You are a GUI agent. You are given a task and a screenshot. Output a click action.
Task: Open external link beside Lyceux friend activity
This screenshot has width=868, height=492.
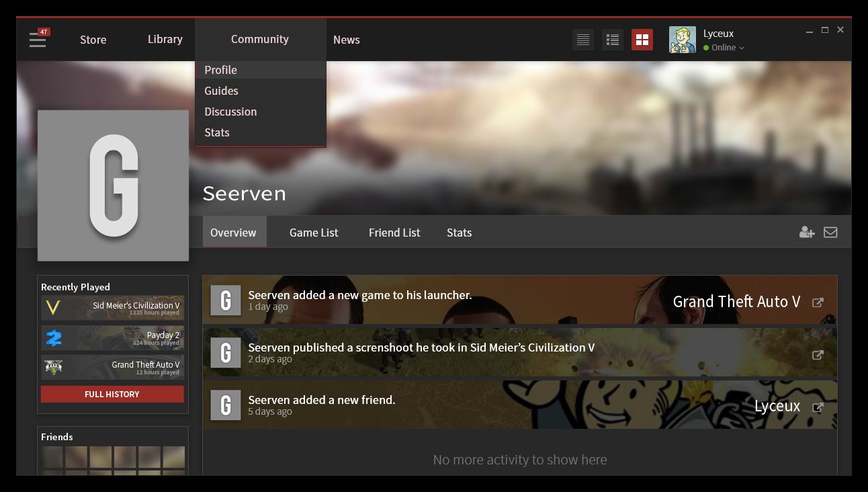[818, 407]
